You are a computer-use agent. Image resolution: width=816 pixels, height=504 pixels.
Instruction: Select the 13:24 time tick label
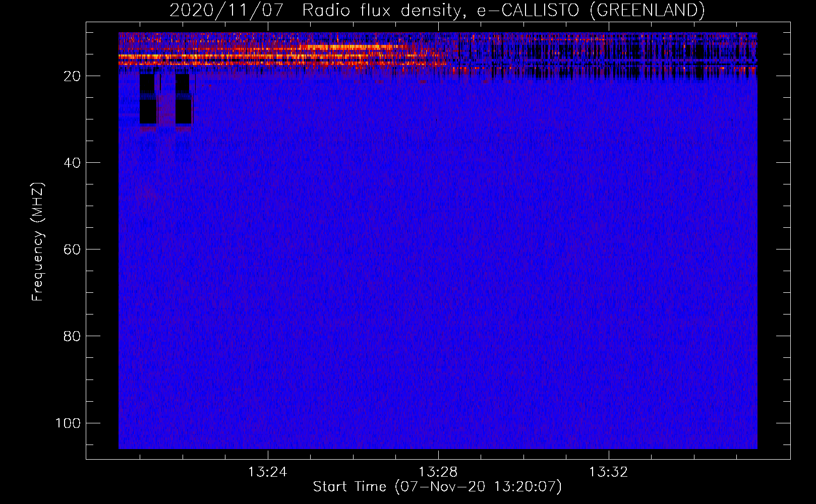tap(267, 472)
